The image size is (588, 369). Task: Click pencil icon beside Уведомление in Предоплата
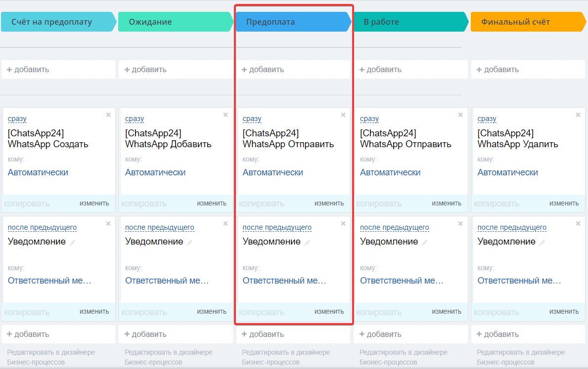[308, 243]
